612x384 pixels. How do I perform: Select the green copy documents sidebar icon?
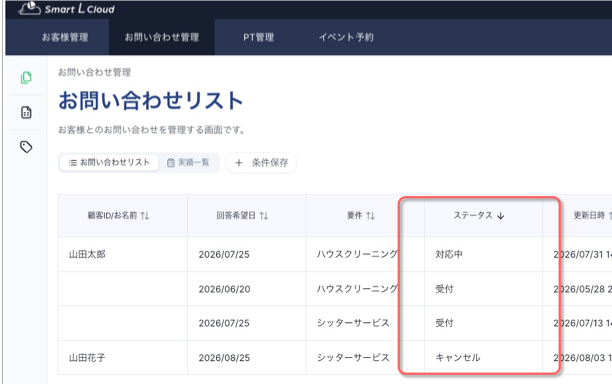[x=26, y=78]
